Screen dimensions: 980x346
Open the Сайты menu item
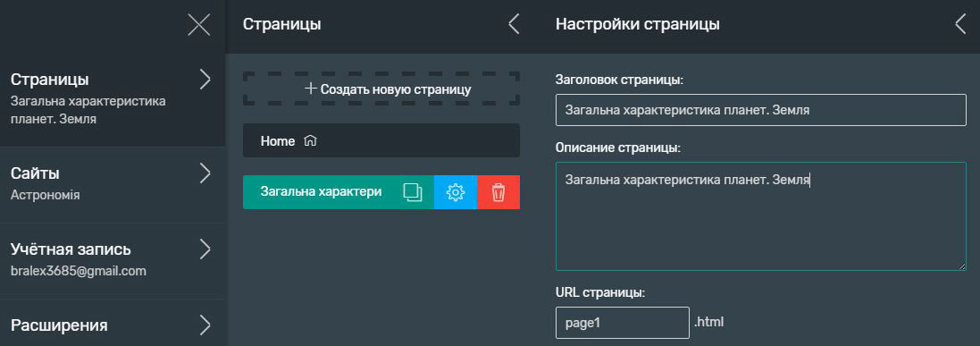113,184
